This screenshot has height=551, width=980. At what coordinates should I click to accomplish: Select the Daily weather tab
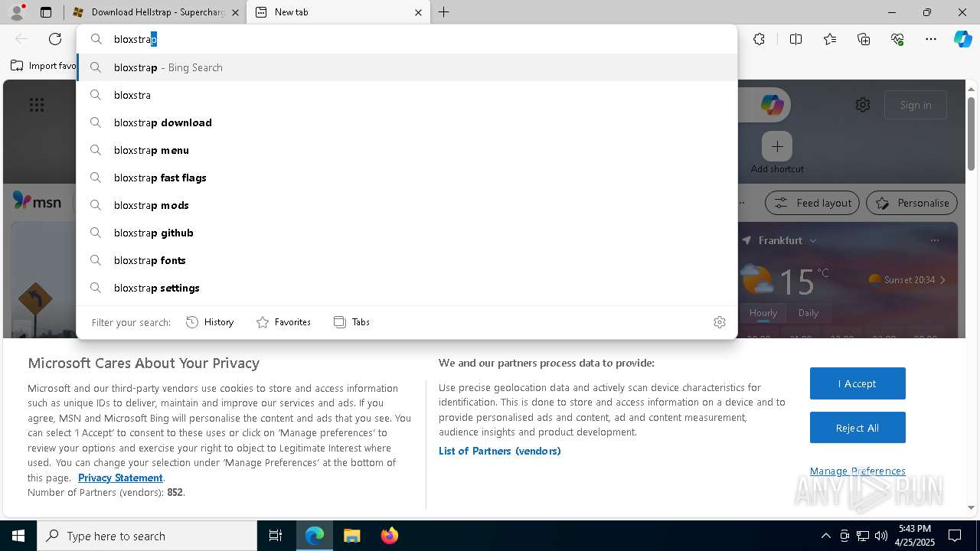pos(808,312)
